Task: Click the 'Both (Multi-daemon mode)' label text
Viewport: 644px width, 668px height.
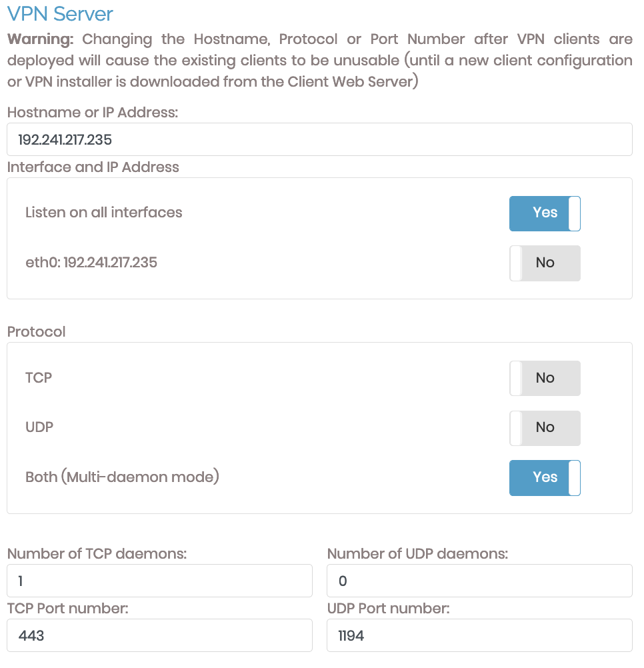Action: (x=121, y=477)
